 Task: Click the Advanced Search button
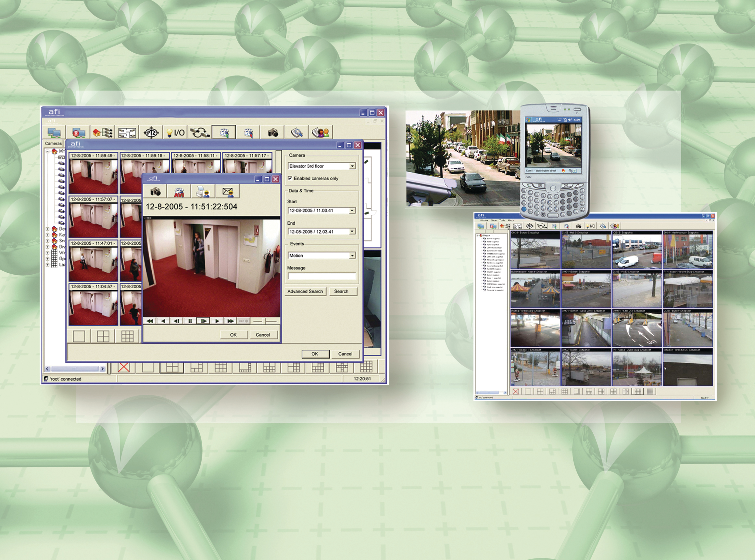tap(305, 292)
